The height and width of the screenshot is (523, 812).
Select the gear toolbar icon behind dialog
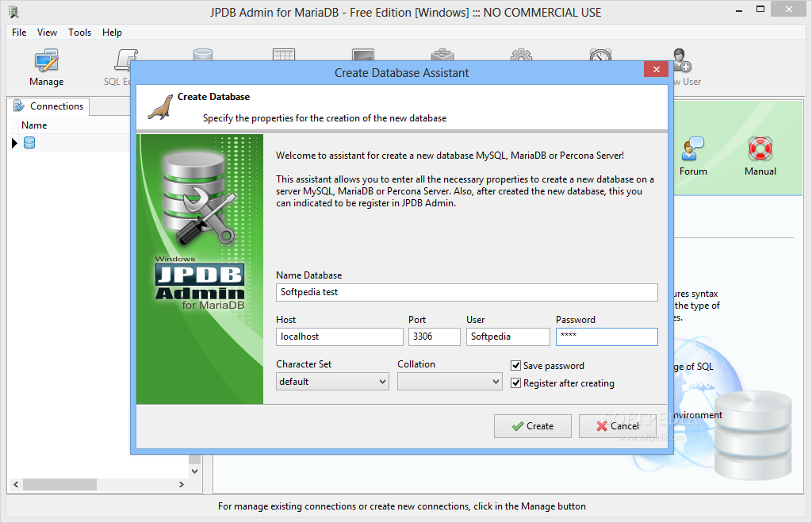(x=522, y=55)
